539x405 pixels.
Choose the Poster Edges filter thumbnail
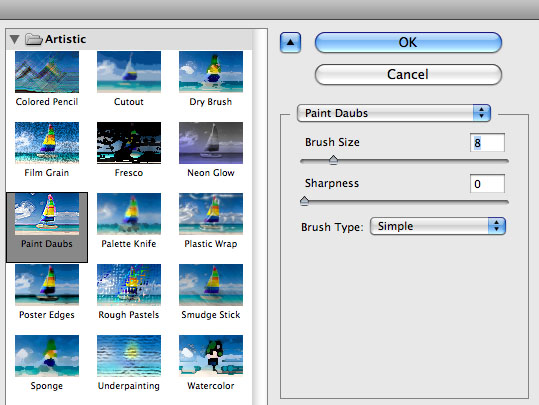click(47, 285)
